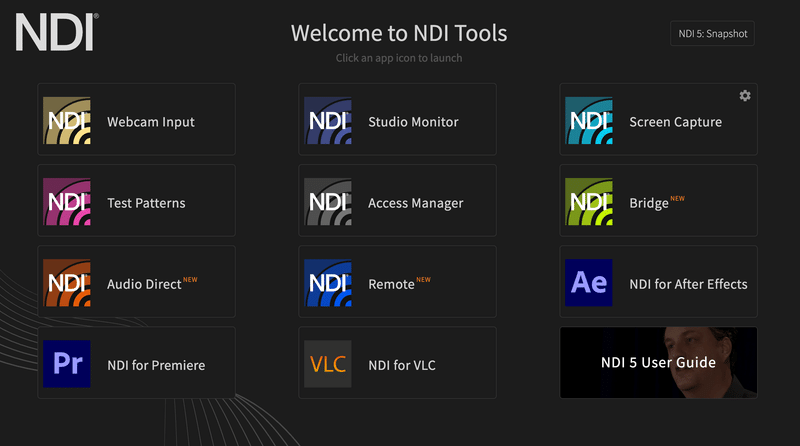The width and height of the screenshot is (800, 446).
Task: Select the Studio Monitor label
Action: (x=413, y=122)
